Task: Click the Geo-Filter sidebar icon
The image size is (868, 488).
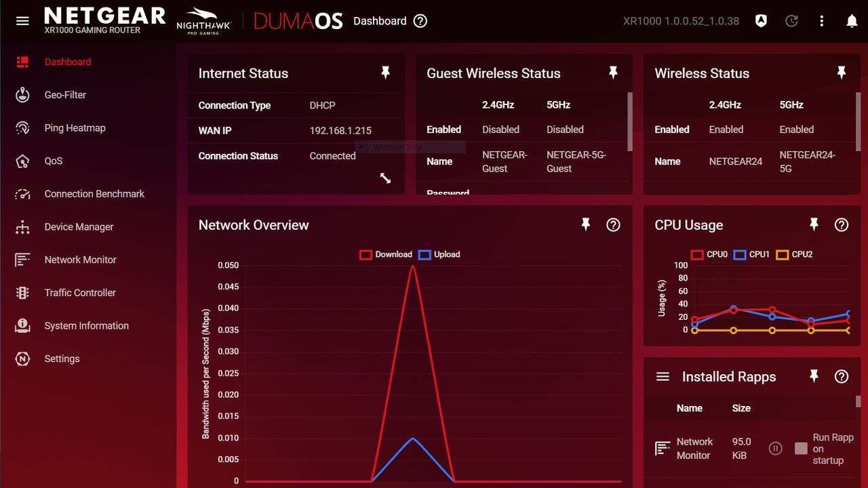Action: [x=22, y=95]
